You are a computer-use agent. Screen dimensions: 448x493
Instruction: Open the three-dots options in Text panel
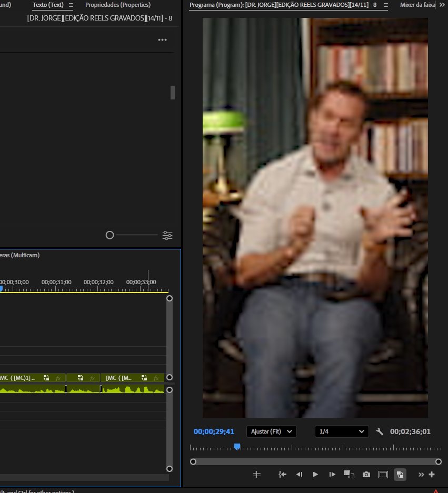point(162,40)
